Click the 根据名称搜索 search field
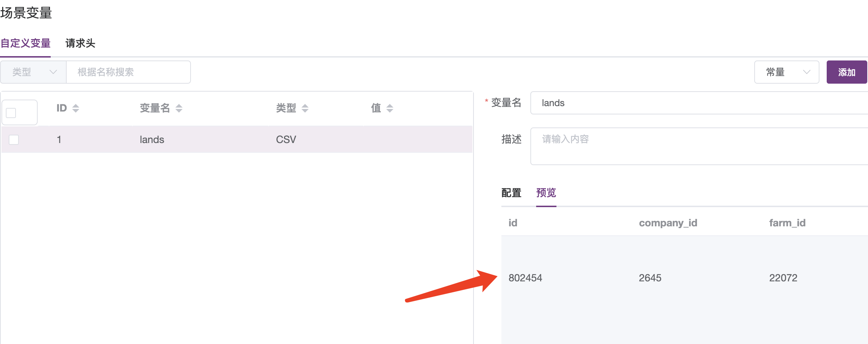This screenshot has height=344, width=868. point(128,72)
